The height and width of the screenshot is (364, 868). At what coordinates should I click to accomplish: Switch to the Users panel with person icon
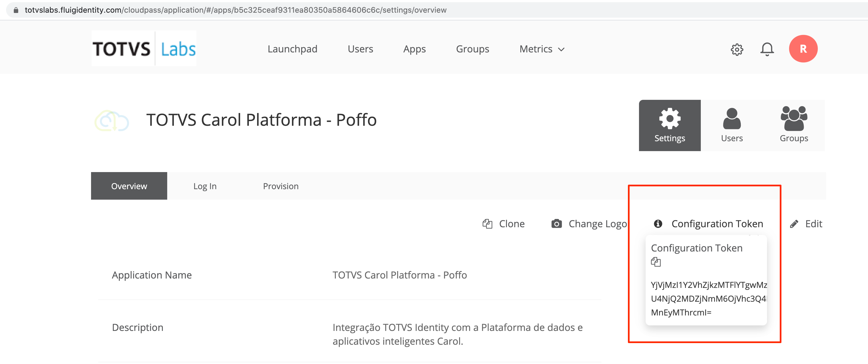coord(732,125)
